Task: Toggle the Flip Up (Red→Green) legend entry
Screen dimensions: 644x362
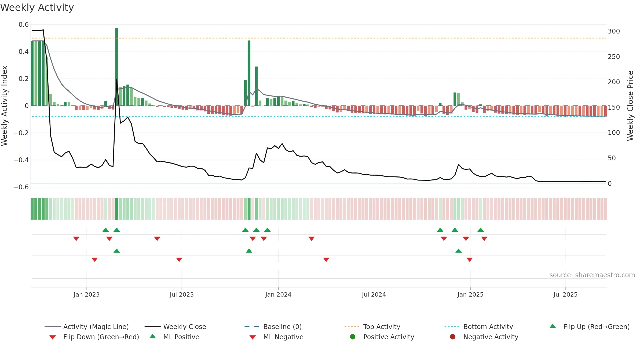Action: pyautogui.click(x=590, y=327)
